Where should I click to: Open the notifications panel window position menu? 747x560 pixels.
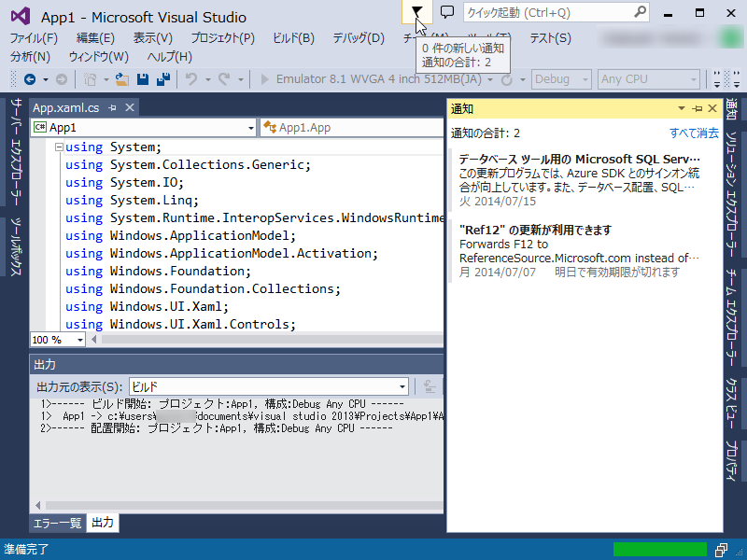pos(682,108)
